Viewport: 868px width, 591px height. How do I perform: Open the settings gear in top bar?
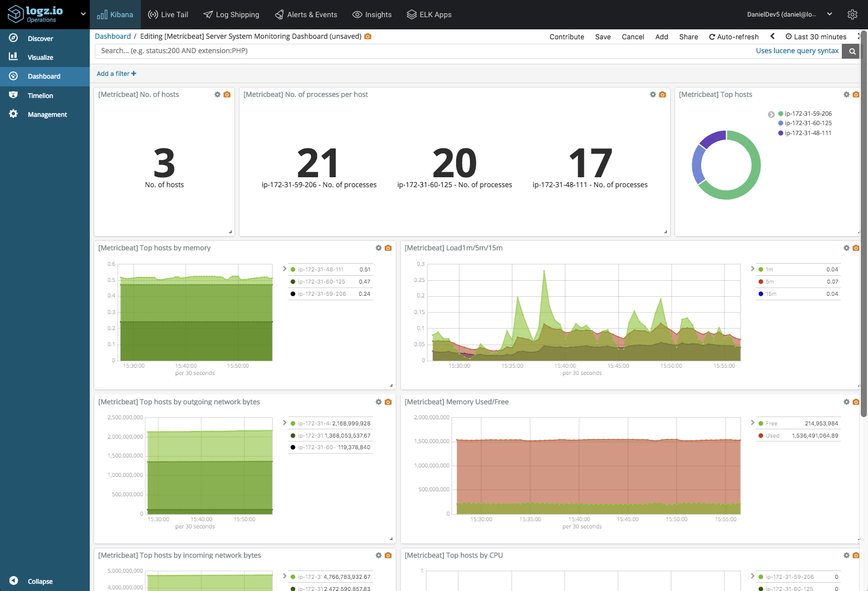[852, 14]
